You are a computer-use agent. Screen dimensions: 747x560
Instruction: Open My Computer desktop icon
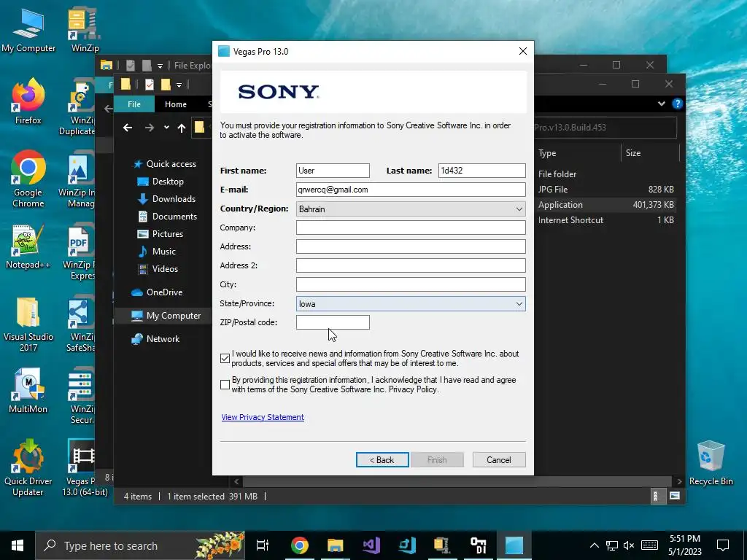pos(28,29)
